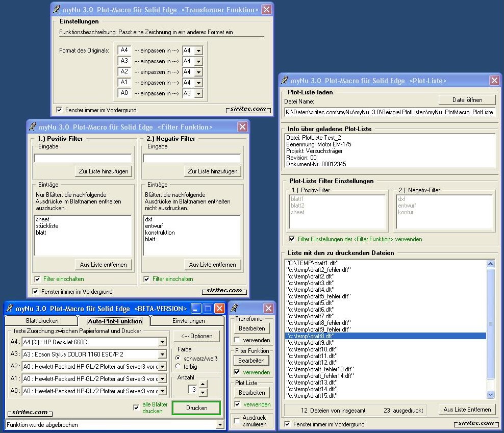This screenshot has width=504, height=433.
Task: Click 'Datei öffnen' button in Plot-Liste
Action: (x=467, y=100)
